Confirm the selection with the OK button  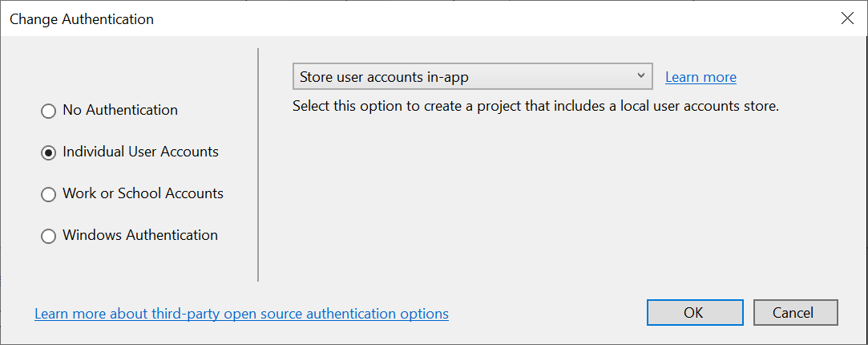pos(694,313)
